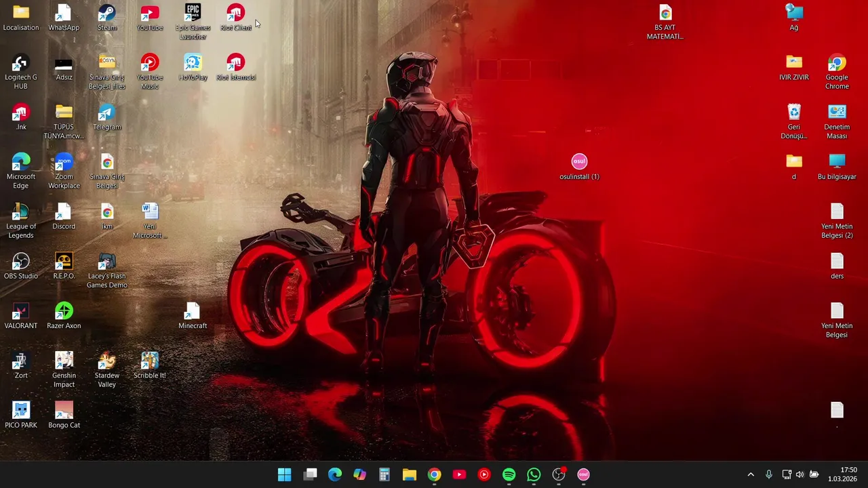Viewport: 868px width, 488px height.
Task: Select the ders text file
Action: (x=837, y=266)
